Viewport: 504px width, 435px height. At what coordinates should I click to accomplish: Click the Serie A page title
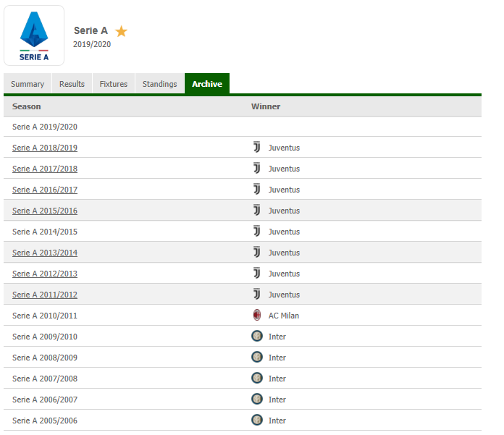[x=91, y=30]
